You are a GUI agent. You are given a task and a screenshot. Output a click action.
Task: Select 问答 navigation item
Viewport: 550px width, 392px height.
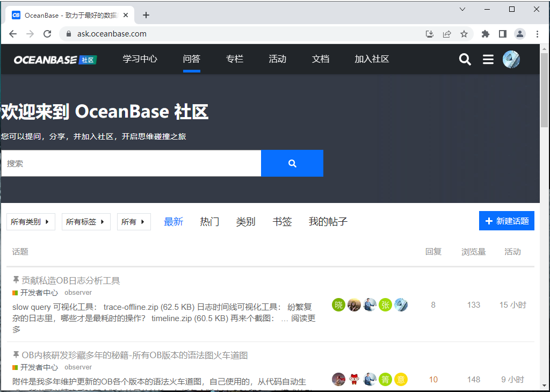coord(192,59)
